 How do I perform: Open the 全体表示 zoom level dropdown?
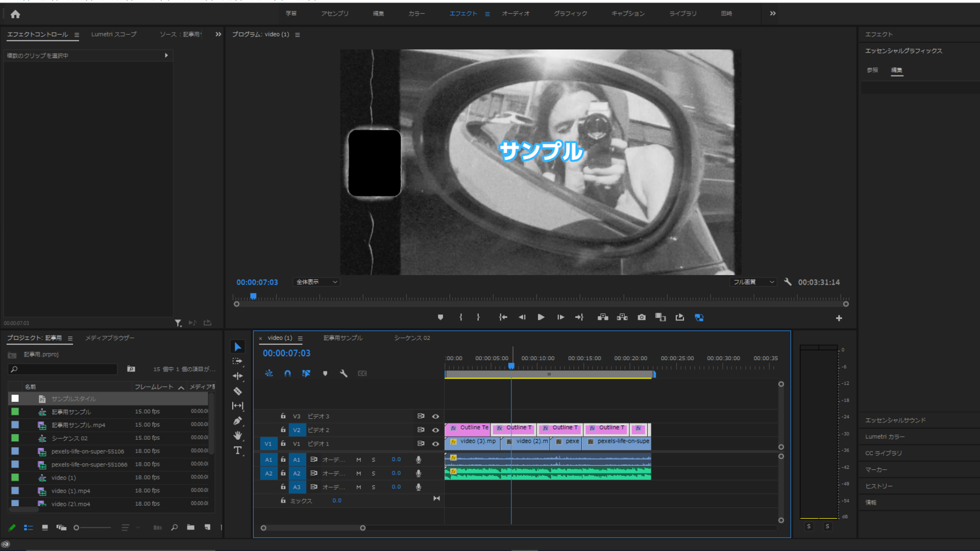click(316, 282)
